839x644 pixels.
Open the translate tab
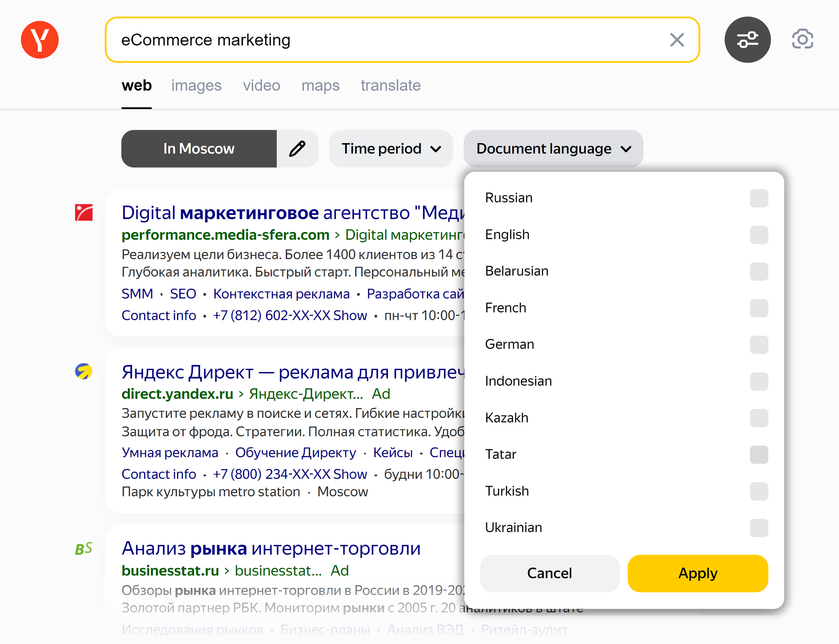(390, 85)
